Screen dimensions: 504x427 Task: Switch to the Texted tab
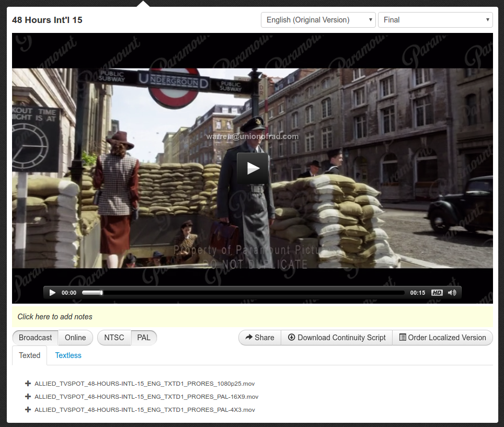(30, 355)
